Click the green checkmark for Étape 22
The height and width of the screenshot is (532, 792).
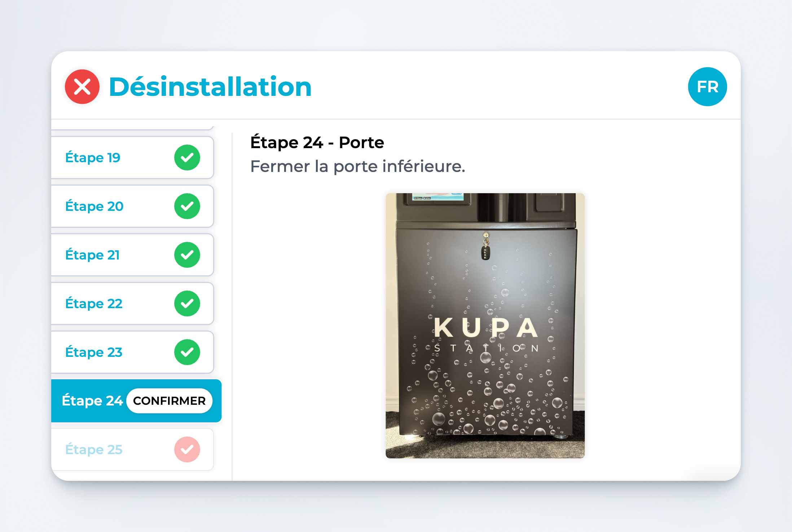187,303
